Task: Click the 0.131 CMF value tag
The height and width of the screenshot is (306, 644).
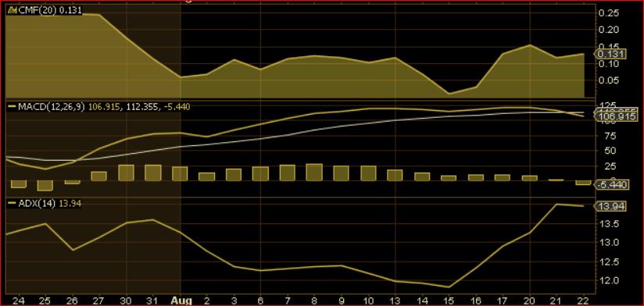Action: [x=610, y=54]
